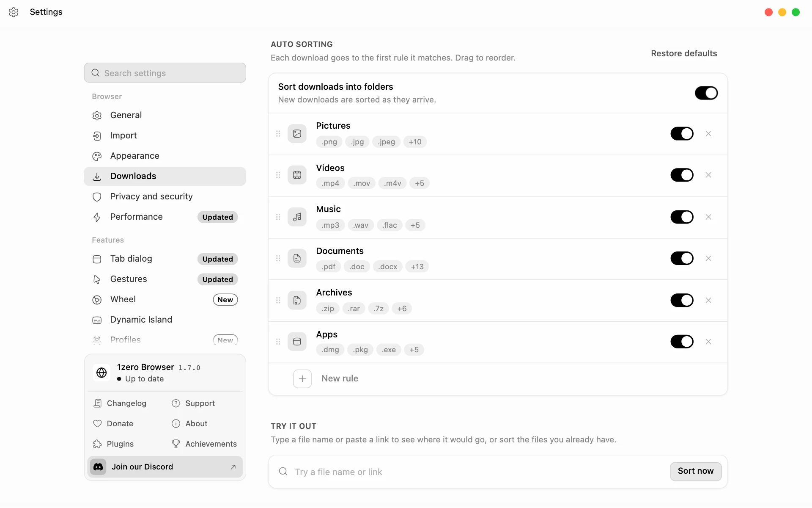The image size is (812, 508).
Task: Switch off the Archives rule toggle
Action: pyautogui.click(x=682, y=300)
